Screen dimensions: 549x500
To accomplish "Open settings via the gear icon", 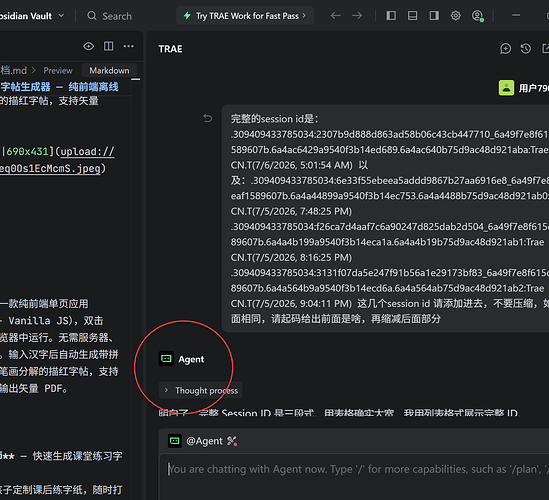I will [x=456, y=15].
